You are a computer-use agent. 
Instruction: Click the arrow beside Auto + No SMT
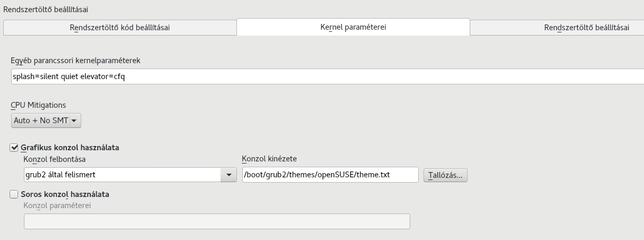tap(74, 121)
